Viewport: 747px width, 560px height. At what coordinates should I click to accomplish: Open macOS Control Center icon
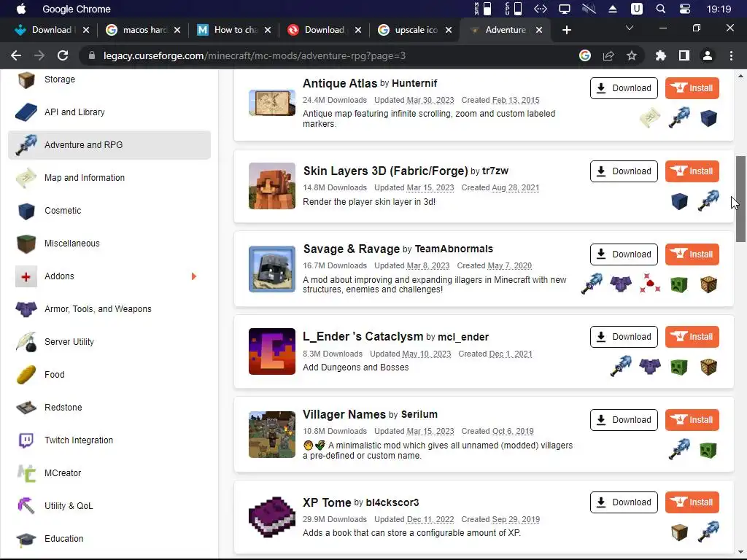click(685, 9)
